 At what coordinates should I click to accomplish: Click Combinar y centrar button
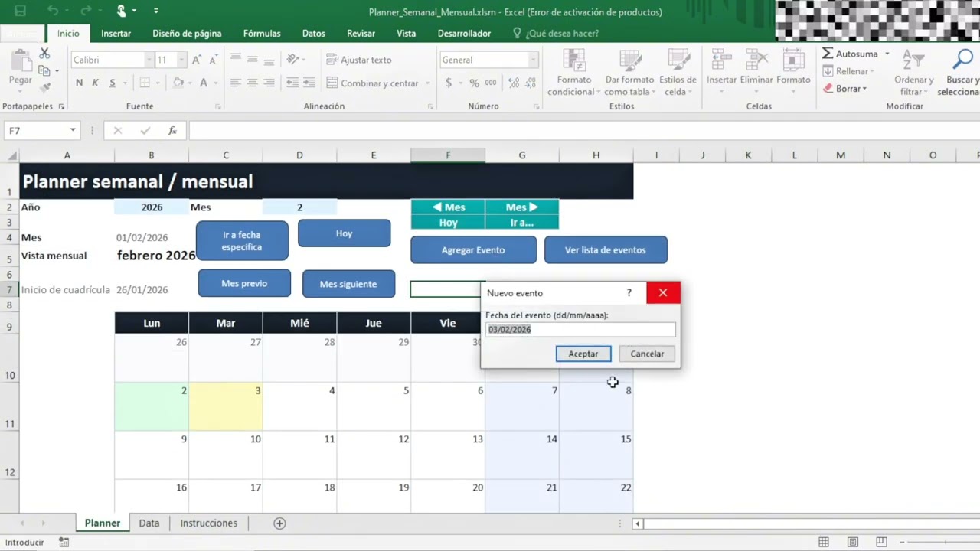373,83
